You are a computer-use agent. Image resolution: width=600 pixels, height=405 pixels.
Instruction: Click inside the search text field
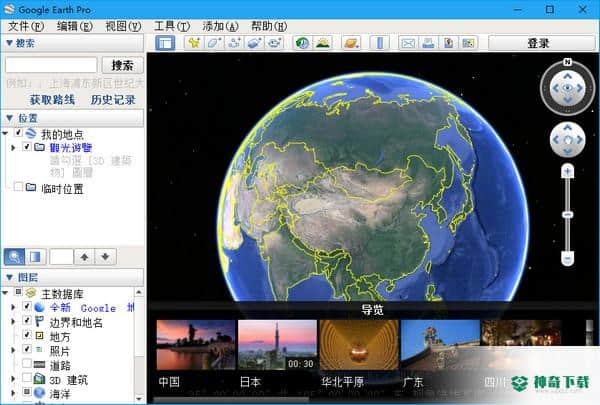51,65
